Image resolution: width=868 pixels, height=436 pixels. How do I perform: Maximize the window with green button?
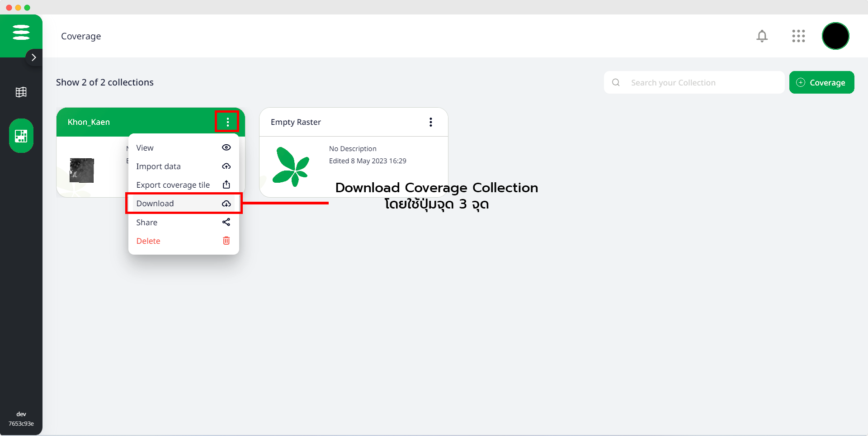(x=27, y=8)
